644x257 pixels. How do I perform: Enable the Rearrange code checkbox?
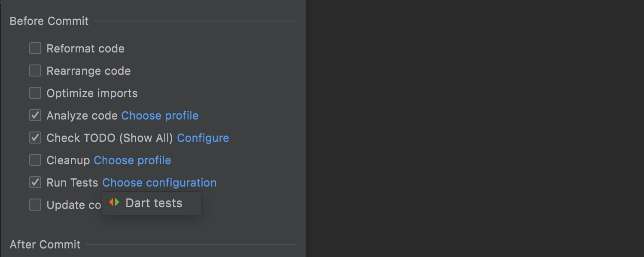(35, 70)
